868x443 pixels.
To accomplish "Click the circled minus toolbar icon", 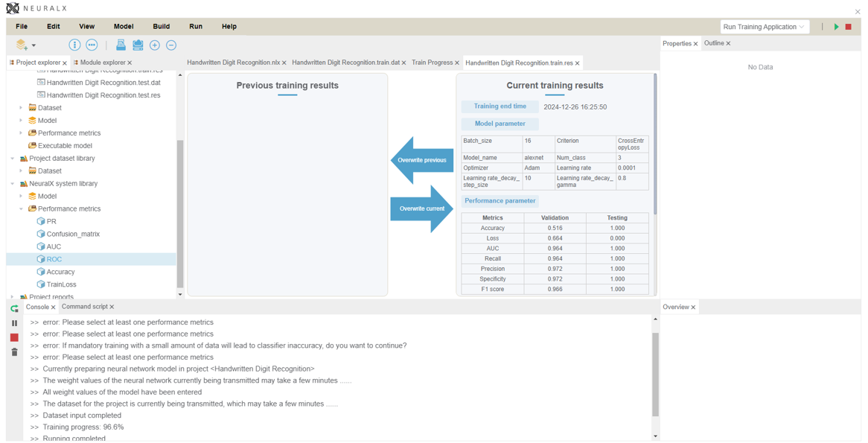I will point(171,45).
